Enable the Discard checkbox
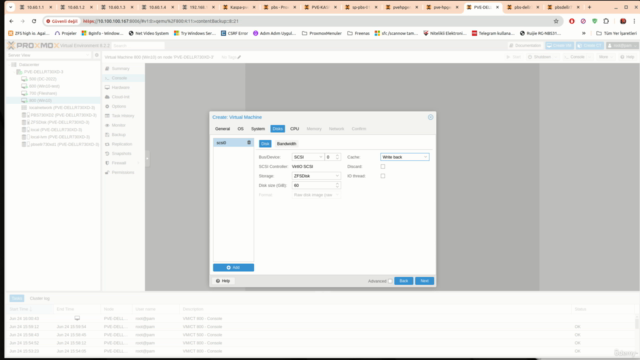The height and width of the screenshot is (360, 640). pos(382,167)
